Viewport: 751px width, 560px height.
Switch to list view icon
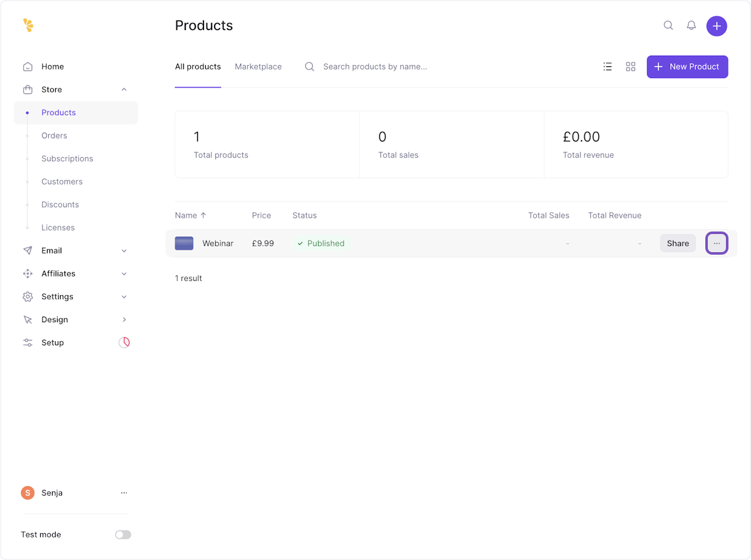607,66
